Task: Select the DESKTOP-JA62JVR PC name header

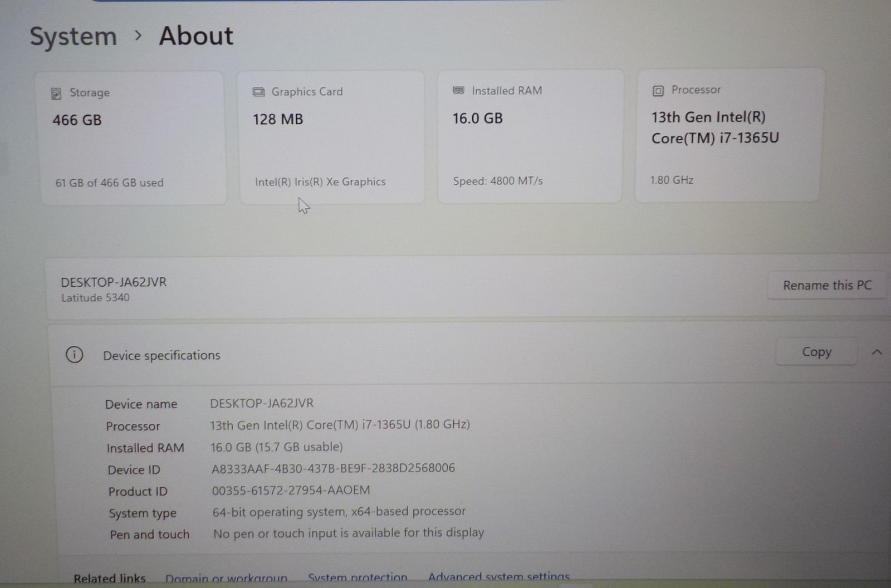Action: (x=114, y=282)
